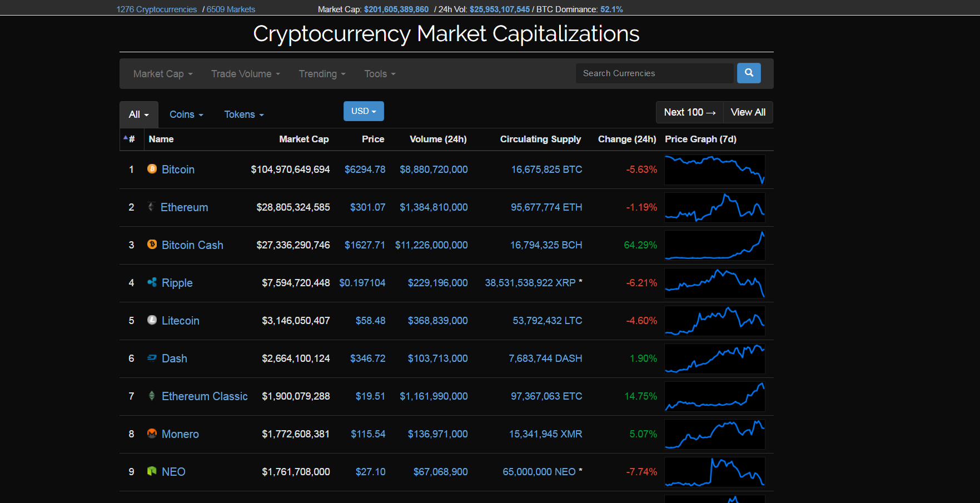Click inside the Search Currencies field

[x=655, y=73]
